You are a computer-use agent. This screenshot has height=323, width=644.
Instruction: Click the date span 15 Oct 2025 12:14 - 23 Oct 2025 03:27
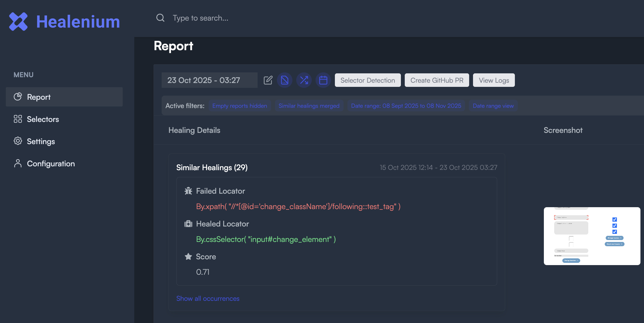pyautogui.click(x=439, y=168)
